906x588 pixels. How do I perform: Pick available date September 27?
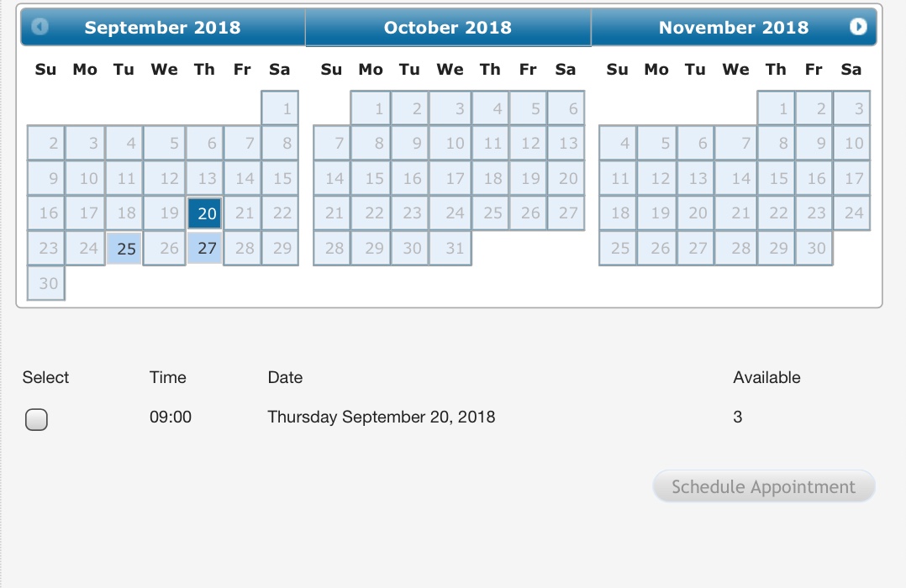pyautogui.click(x=205, y=249)
